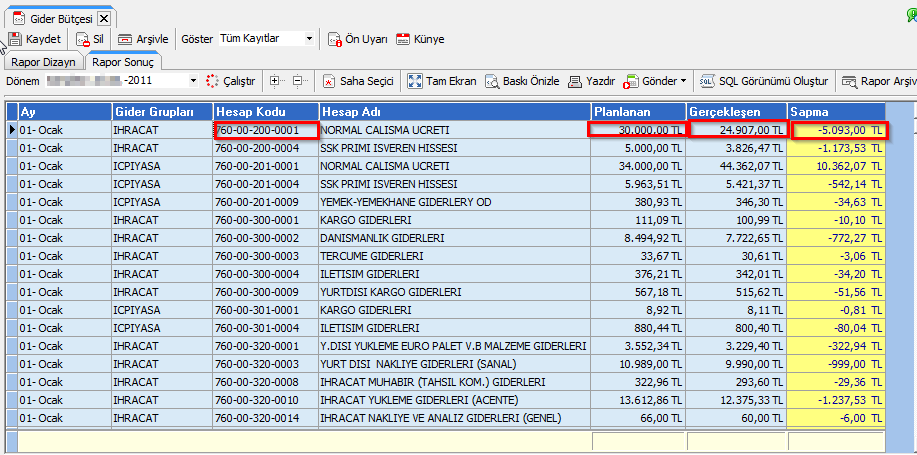Click planned value 13.612,86 TL
The height and width of the screenshot is (455, 917).
[x=638, y=401]
